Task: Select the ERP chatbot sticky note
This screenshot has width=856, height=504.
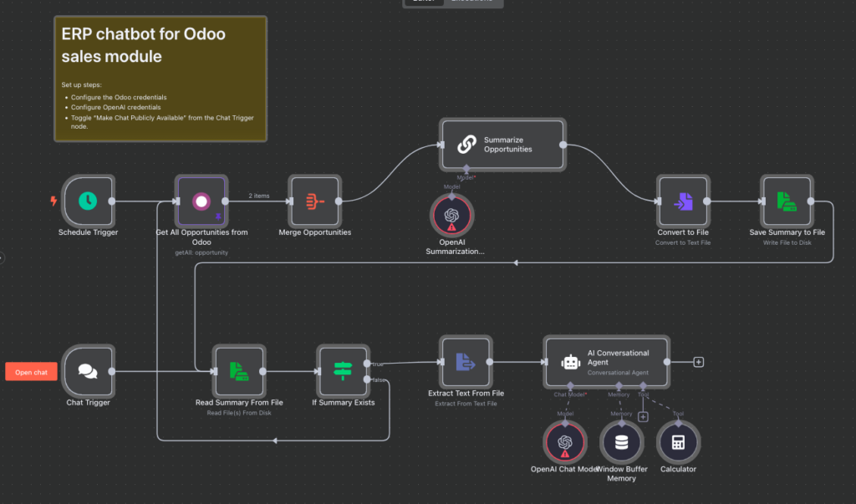Action: pos(160,79)
